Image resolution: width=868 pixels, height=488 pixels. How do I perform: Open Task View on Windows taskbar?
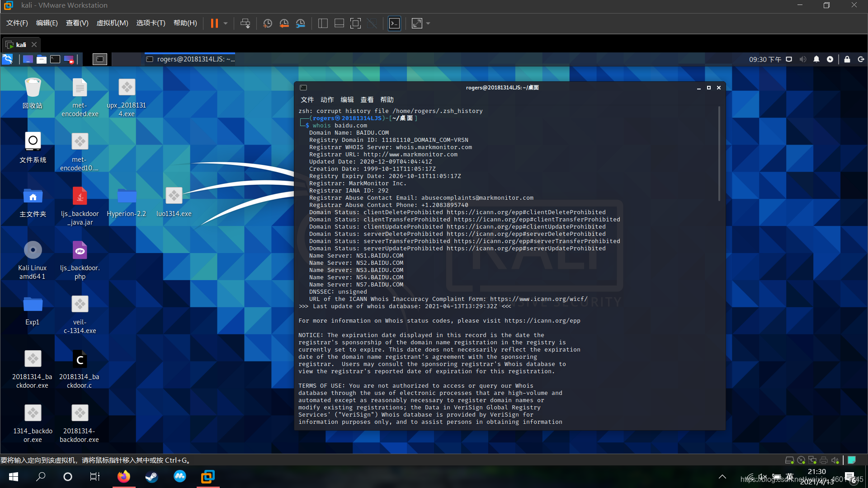pos(95,477)
